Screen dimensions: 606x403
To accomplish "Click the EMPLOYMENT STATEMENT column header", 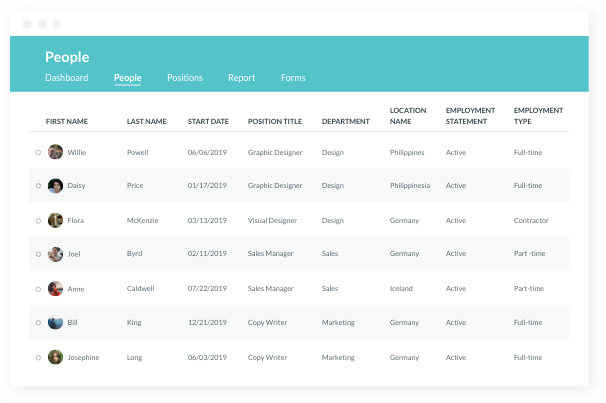I will point(470,116).
